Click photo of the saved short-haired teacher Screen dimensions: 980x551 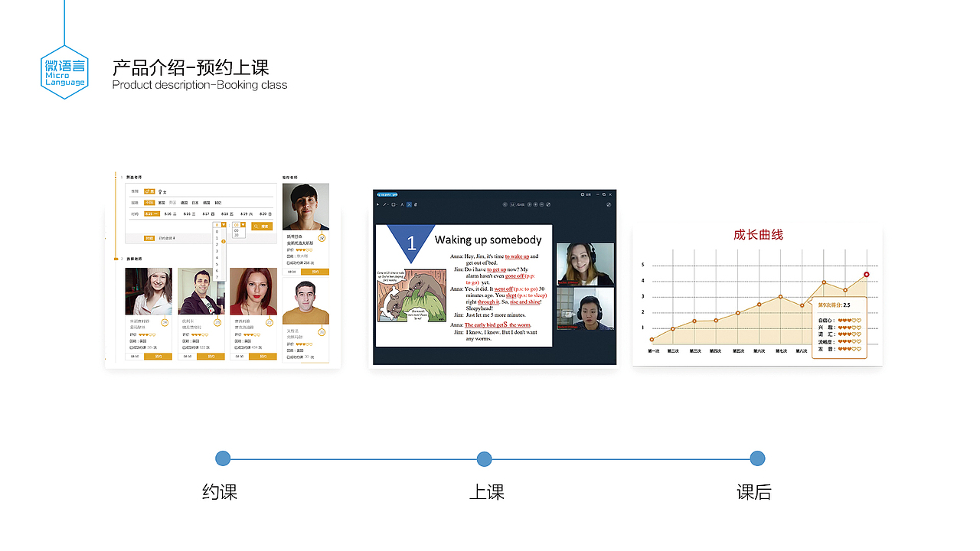[x=305, y=207]
